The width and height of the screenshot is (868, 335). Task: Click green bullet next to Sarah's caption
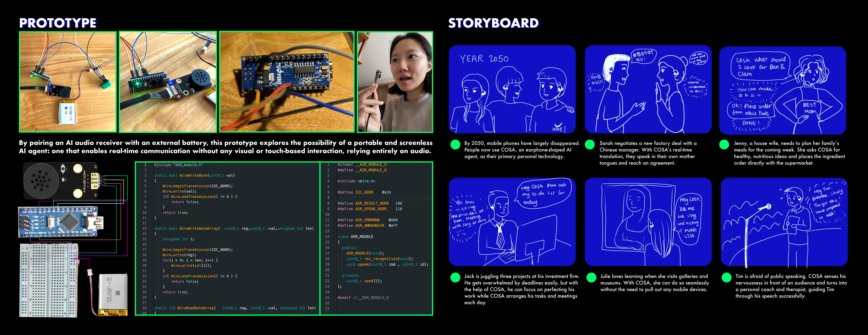click(590, 145)
